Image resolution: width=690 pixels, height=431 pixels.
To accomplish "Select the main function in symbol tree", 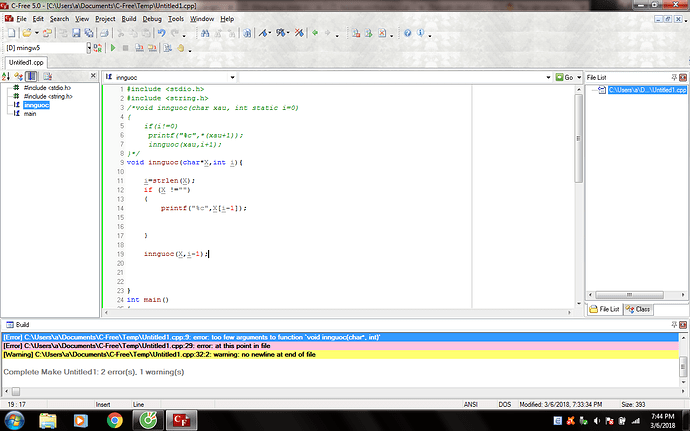I will (x=30, y=112).
